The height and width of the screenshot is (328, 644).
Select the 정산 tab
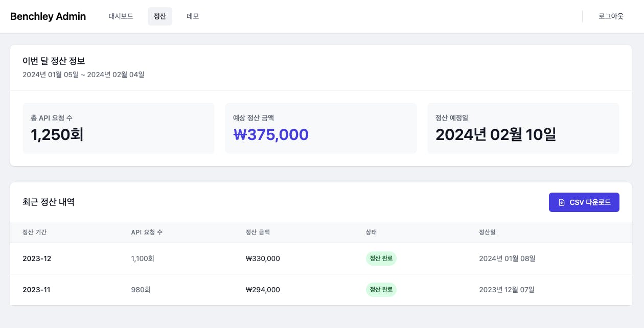point(160,16)
